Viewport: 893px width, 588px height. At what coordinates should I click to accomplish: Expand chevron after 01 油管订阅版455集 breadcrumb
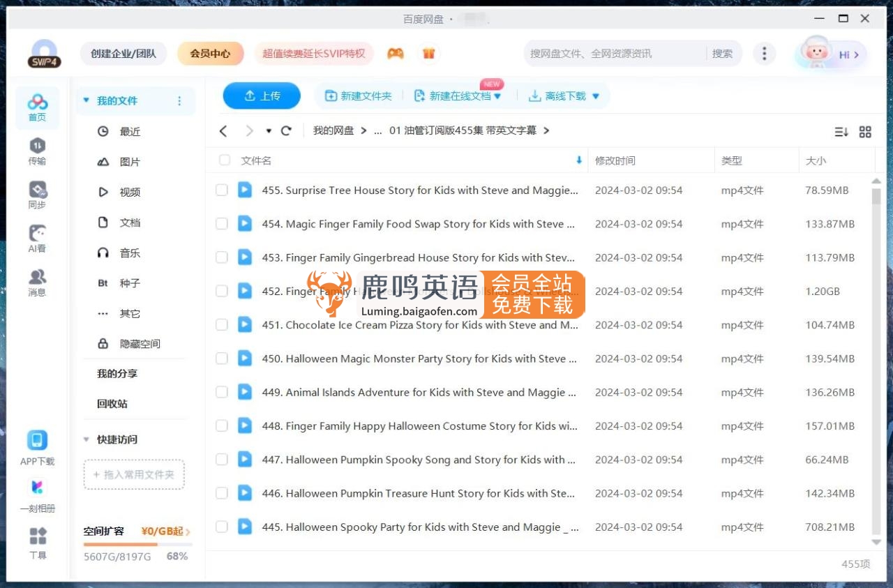pos(546,130)
